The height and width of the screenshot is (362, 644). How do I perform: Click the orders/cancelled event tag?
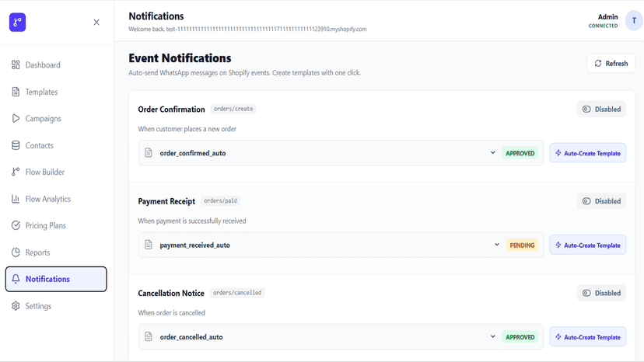point(237,293)
